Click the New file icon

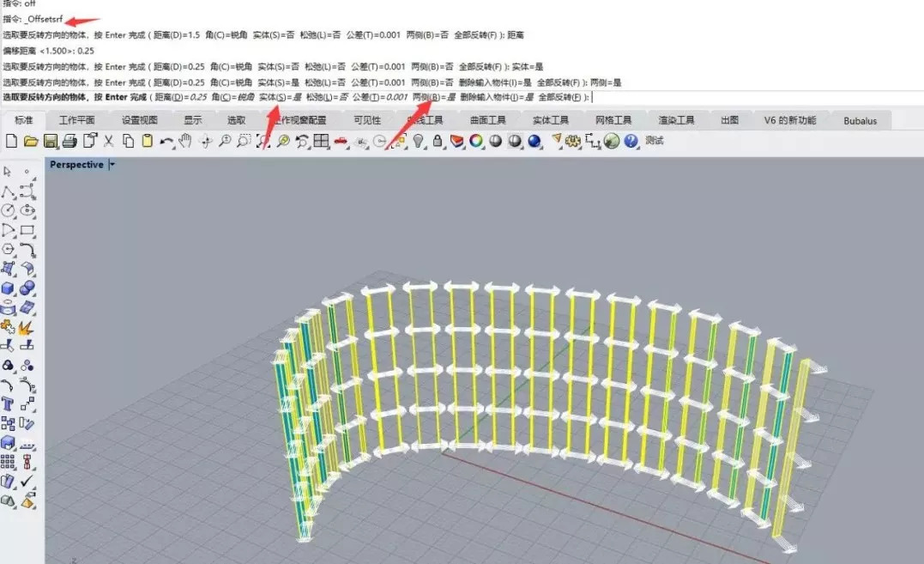[x=11, y=142]
